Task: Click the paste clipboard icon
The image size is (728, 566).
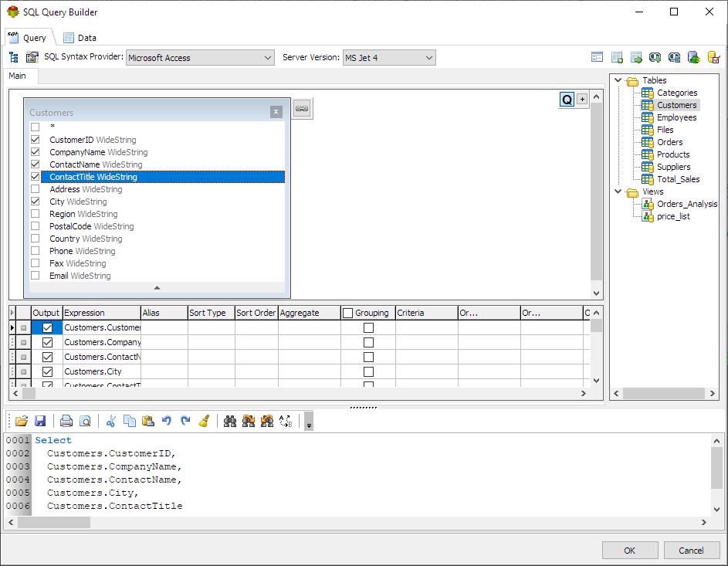Action: coord(148,421)
